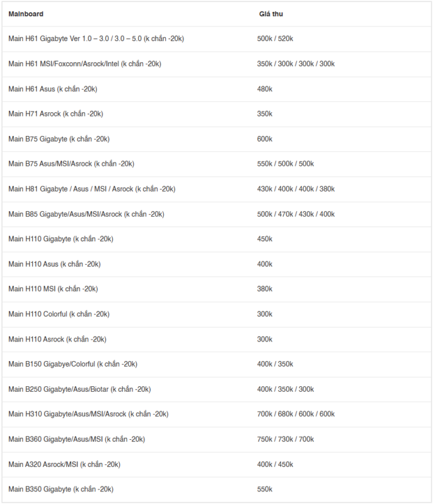Viewport: 433px width, 504px height.
Task: Select the Main H110 MSI cell
Action: 53,289
